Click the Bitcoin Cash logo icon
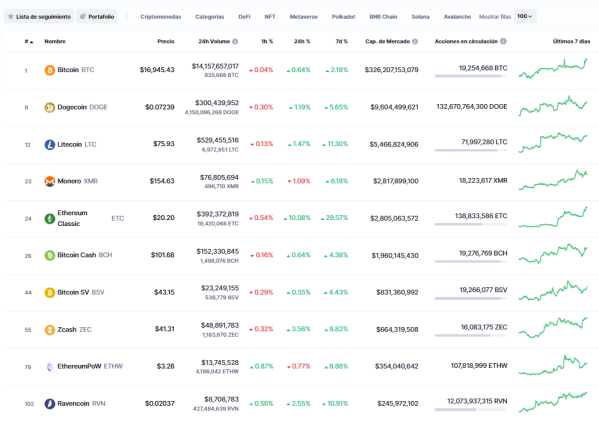 pos(50,255)
